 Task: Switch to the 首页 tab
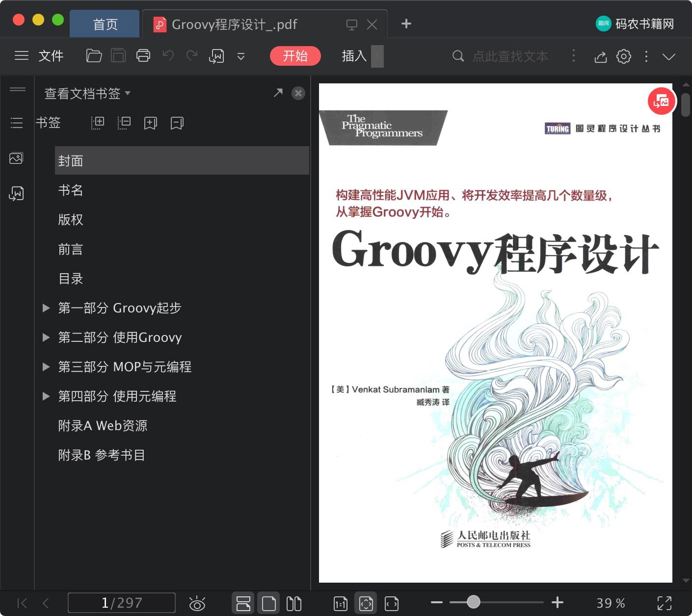pyautogui.click(x=105, y=24)
